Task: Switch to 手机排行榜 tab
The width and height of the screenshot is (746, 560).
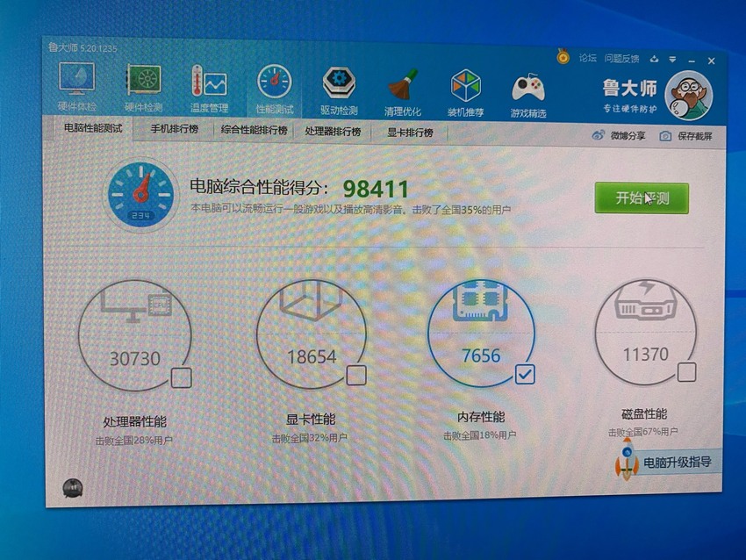Action: tap(174, 129)
